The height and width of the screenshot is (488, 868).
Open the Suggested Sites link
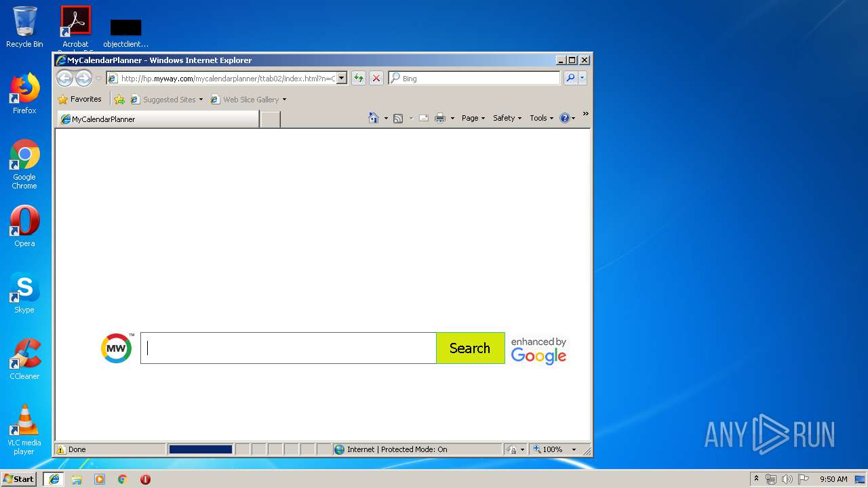167,100
